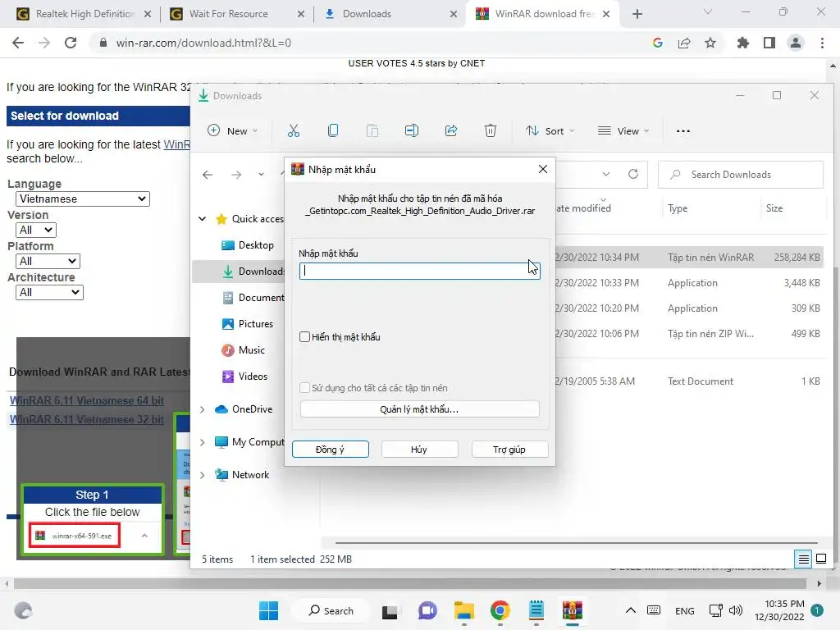Bookmark this page with star icon

click(710, 43)
